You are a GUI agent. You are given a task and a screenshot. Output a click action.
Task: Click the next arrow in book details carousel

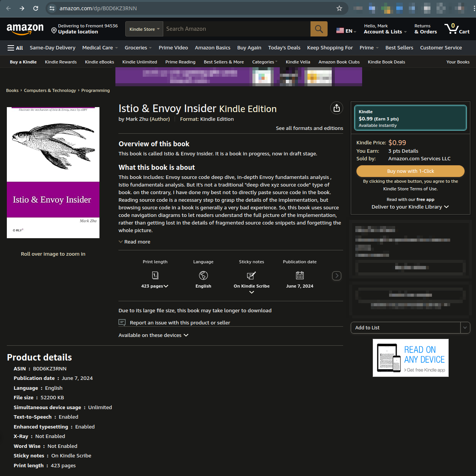pyautogui.click(x=336, y=276)
